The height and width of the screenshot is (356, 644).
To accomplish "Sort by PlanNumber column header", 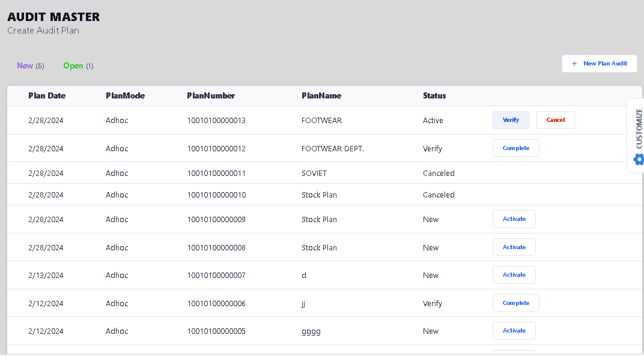I will (211, 95).
